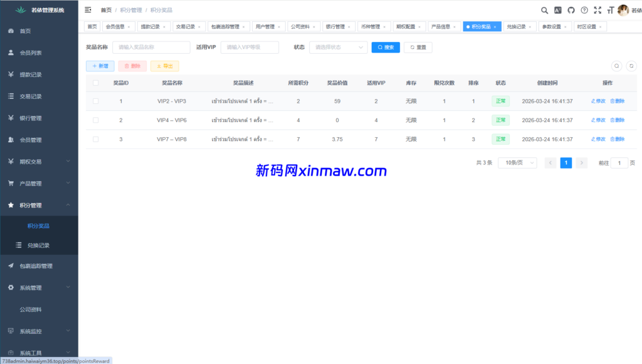Viewport: 642px width, 364px height.
Task: Close the 会员信息 tab with its x
Action: pyautogui.click(x=129, y=27)
